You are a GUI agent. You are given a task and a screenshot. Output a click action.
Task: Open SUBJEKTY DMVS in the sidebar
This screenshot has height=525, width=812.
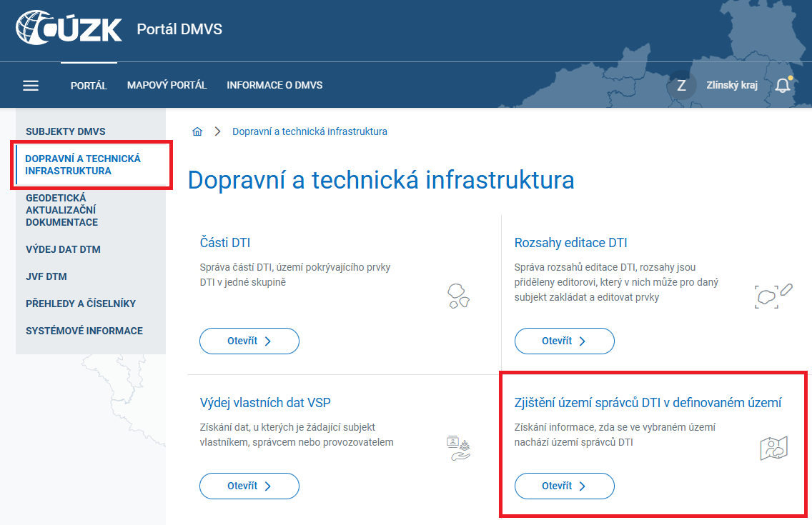click(x=66, y=131)
